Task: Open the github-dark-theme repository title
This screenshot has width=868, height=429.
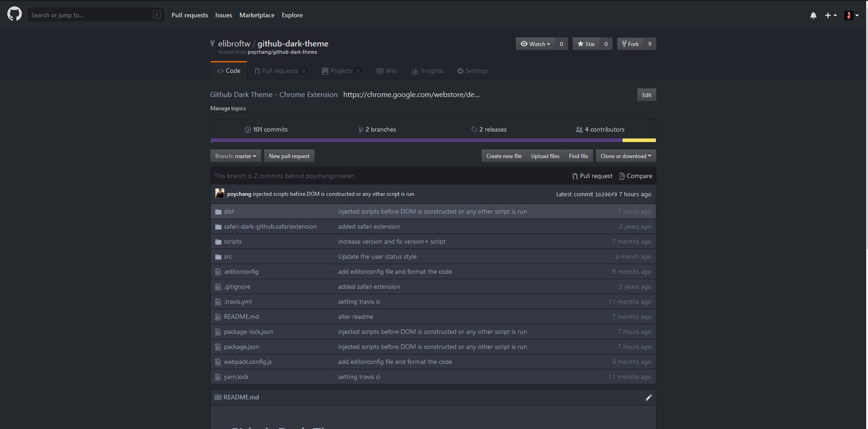Action: tap(293, 44)
